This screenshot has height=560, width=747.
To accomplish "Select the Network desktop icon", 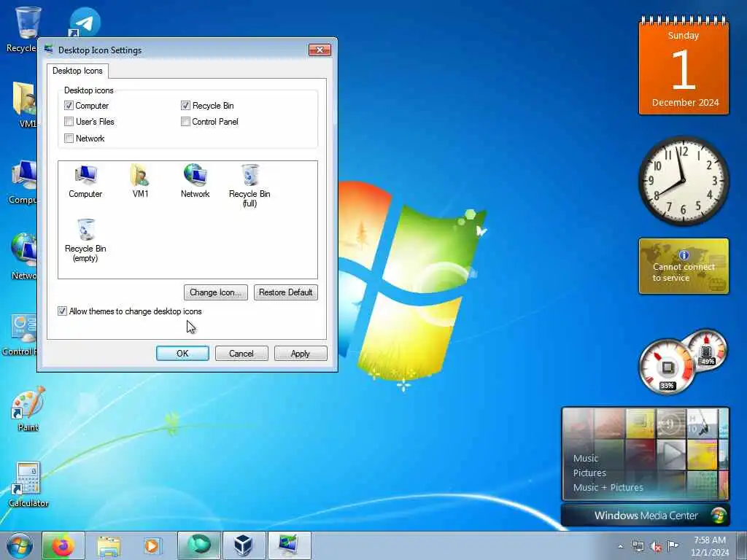I will (x=24, y=256).
